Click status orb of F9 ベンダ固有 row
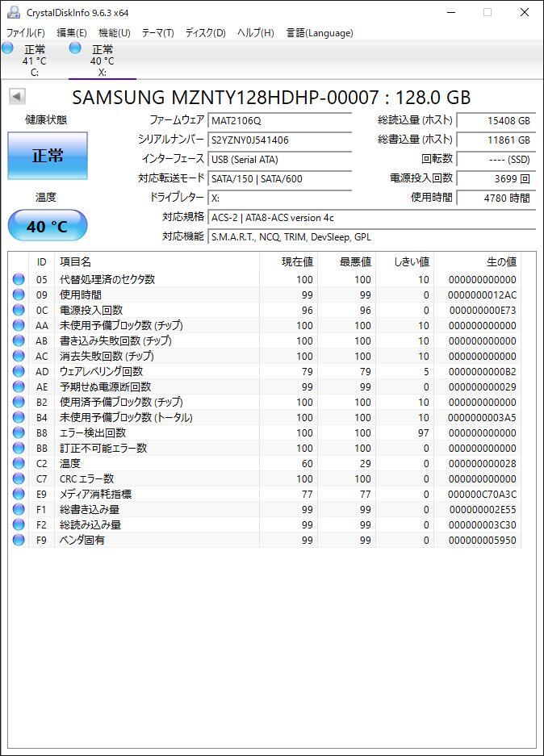This screenshot has width=544, height=756. coord(19,540)
